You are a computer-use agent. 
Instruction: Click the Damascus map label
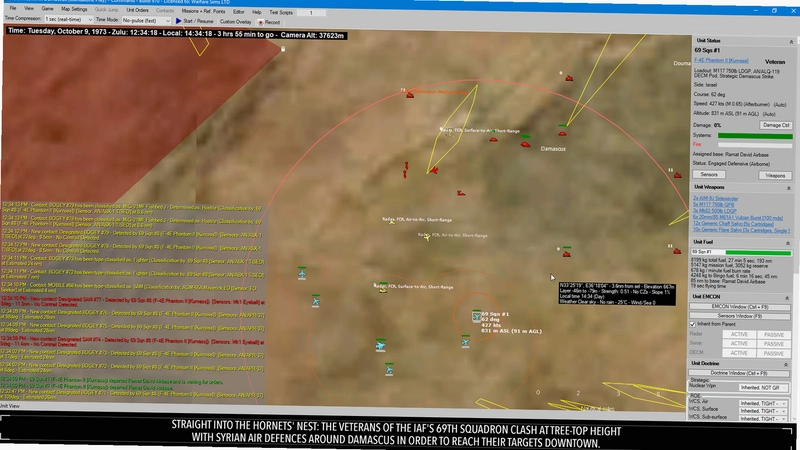click(553, 149)
